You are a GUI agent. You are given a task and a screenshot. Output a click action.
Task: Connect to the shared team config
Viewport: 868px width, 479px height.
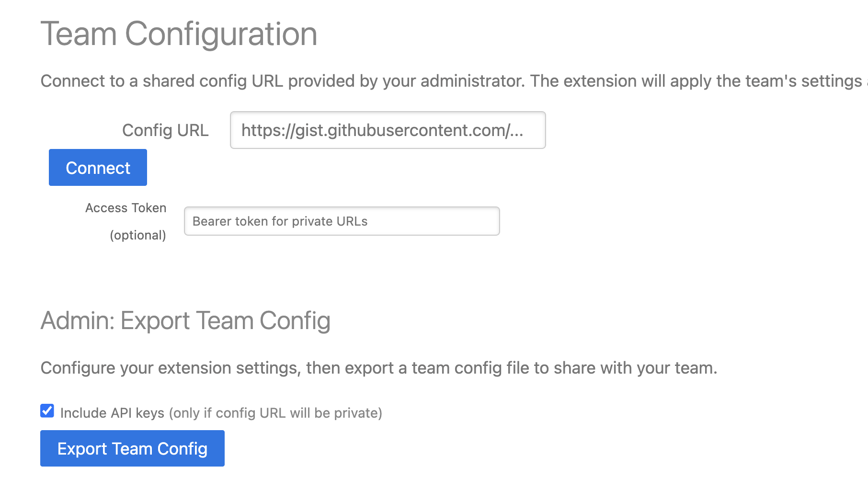point(98,168)
